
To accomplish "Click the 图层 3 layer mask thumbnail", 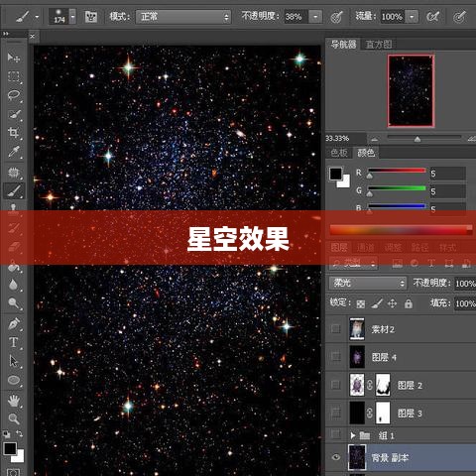I will [x=383, y=413].
